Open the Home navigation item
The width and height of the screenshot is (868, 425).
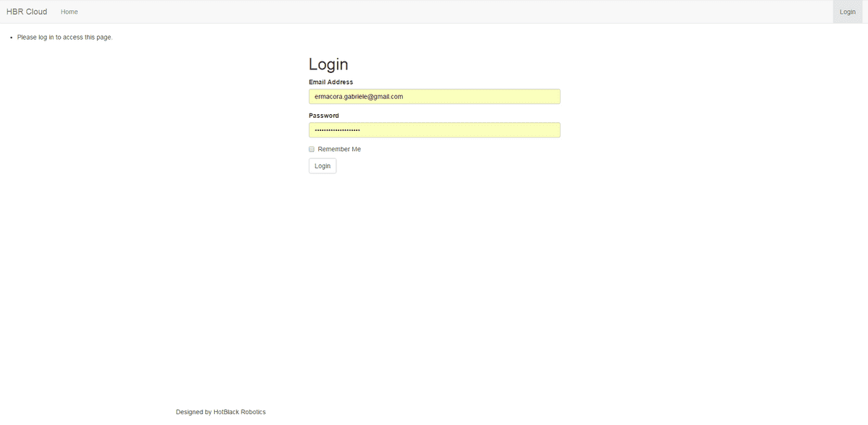pyautogui.click(x=69, y=12)
